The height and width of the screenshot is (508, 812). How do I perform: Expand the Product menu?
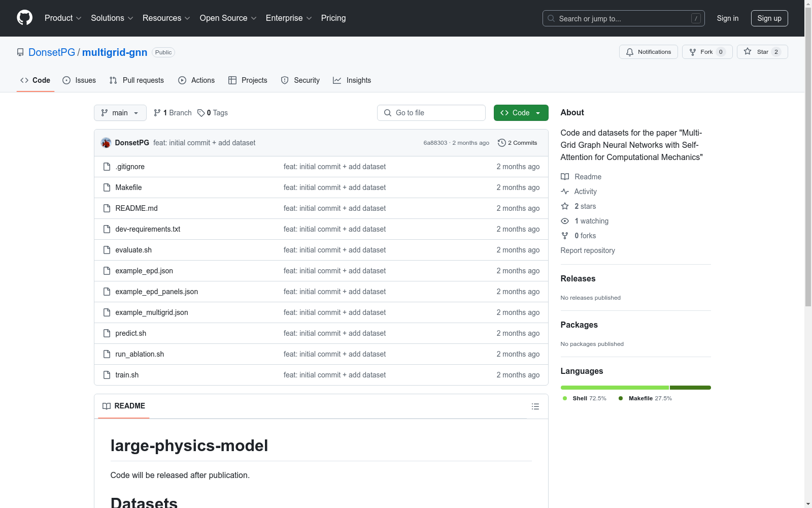point(63,18)
